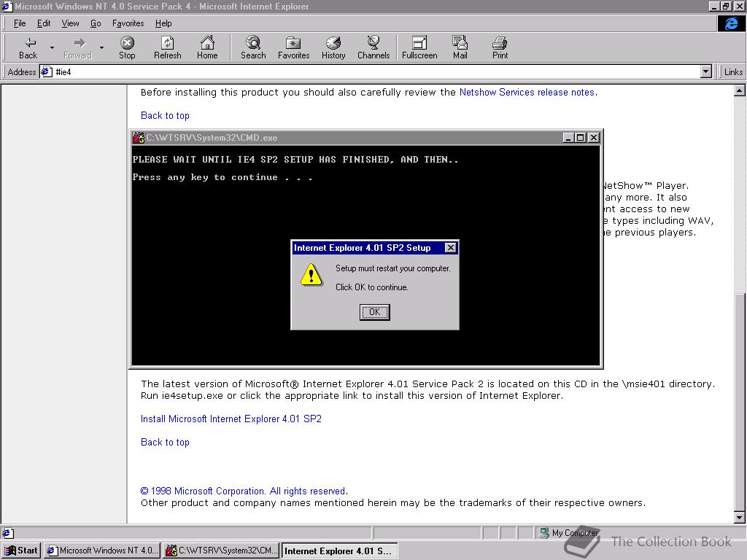Go to the Home page
Viewport: 747px width, 560px height.
coord(207,47)
